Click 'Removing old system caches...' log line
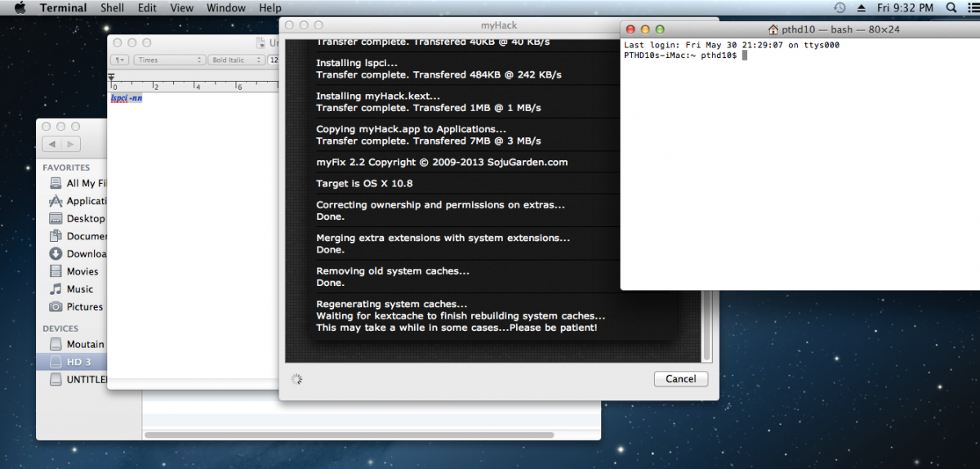The width and height of the screenshot is (980, 469). pos(393,271)
